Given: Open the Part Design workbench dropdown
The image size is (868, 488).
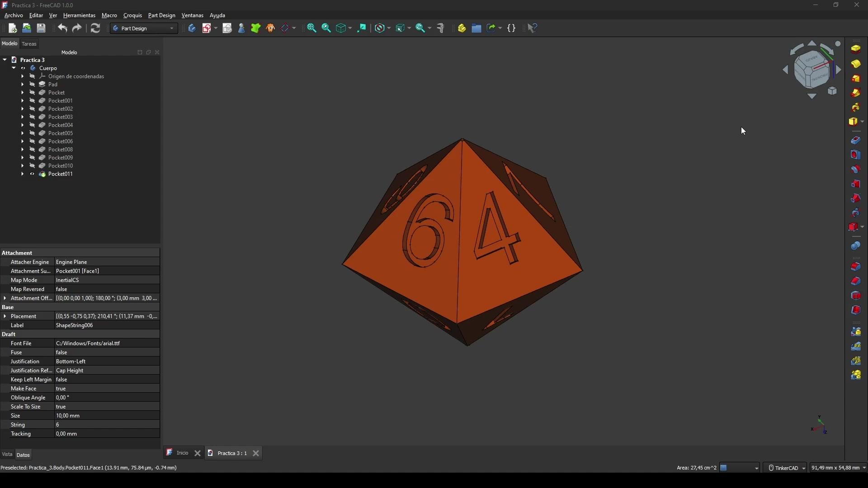Looking at the screenshot, I should (144, 28).
